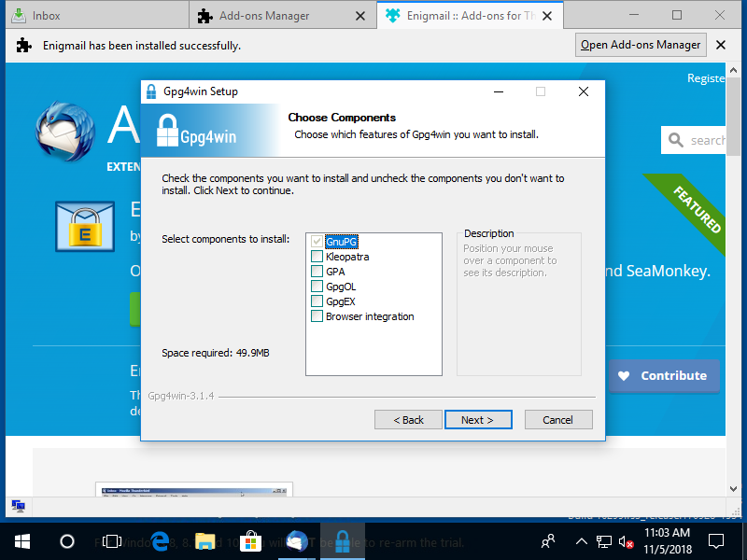Screen dimensions: 747x560
Task: Click the search magnifier icon
Action: click(x=676, y=139)
